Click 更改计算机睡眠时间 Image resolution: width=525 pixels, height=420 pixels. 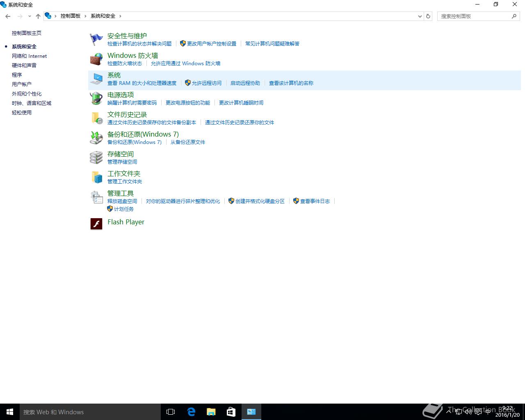click(241, 103)
